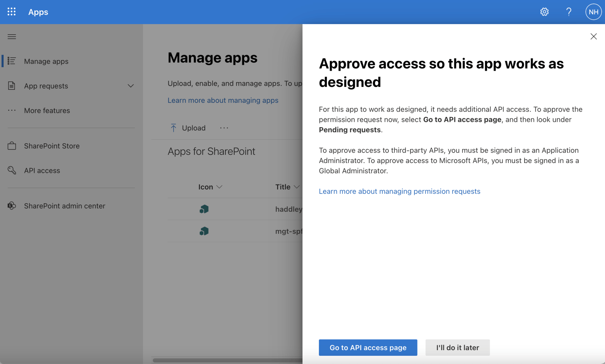Open Learn more about managing permission requests

(x=399, y=191)
